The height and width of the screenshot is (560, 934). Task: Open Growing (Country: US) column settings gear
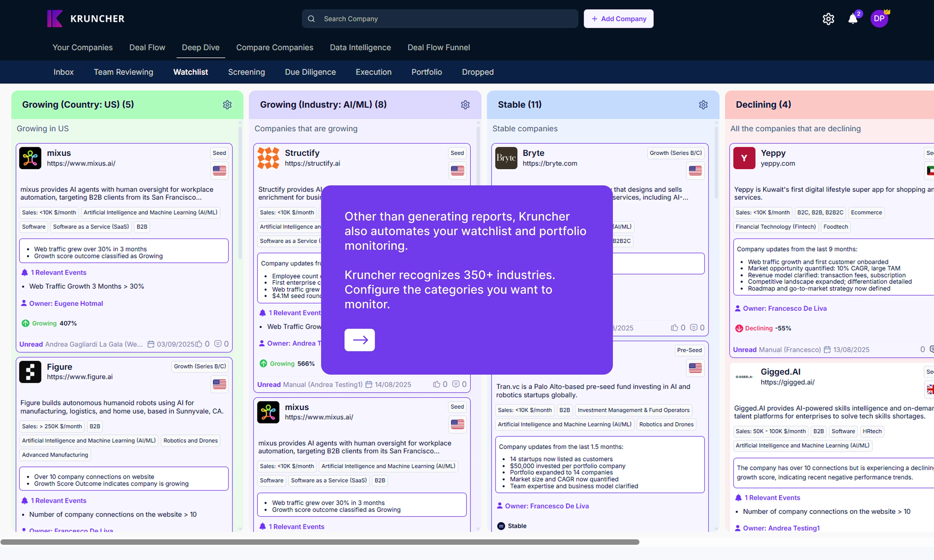pos(227,105)
